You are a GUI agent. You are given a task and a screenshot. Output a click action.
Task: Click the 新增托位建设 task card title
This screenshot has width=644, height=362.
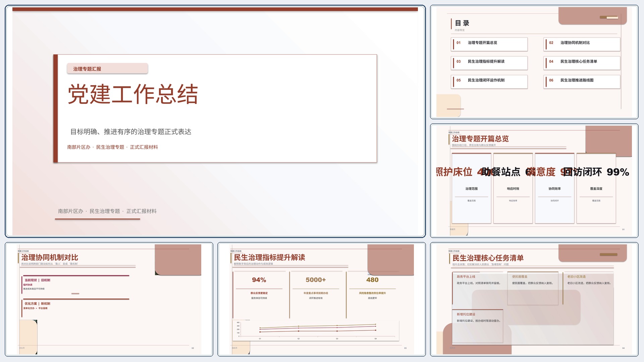[x=466, y=314]
